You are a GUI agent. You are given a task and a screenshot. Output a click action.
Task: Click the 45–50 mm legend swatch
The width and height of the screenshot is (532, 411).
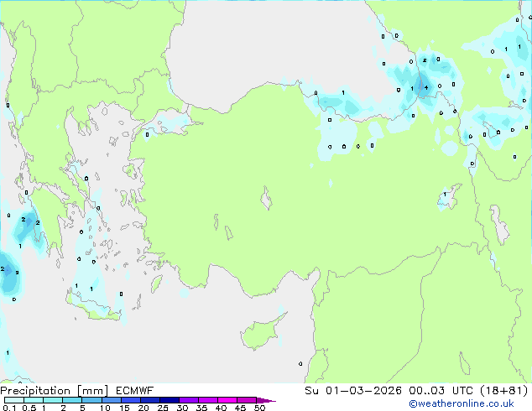[247, 400]
